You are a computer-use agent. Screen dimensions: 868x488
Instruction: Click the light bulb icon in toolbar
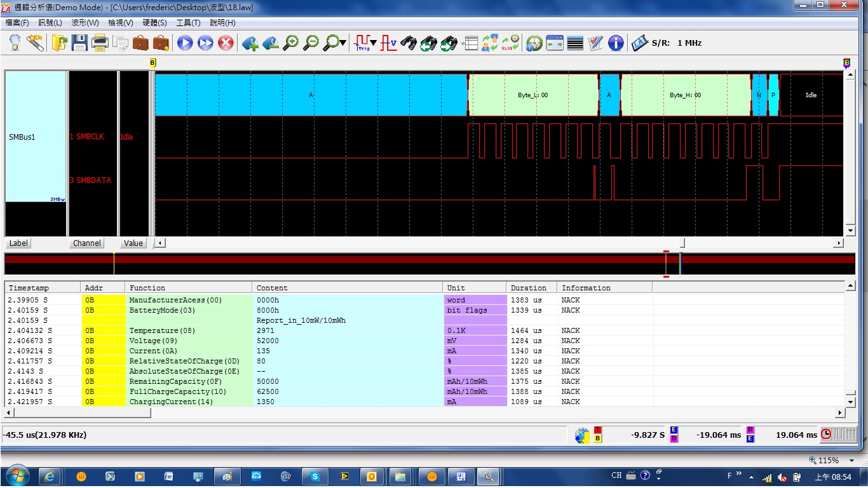point(15,43)
